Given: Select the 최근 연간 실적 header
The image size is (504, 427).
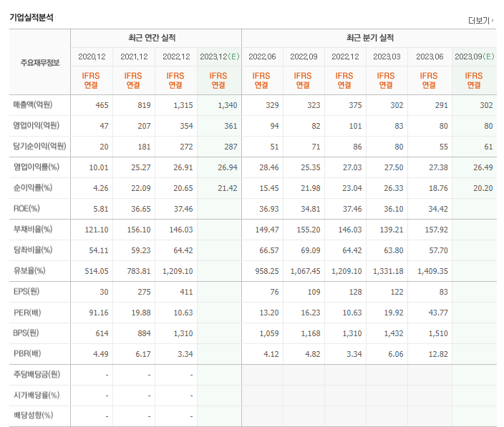Looking at the screenshot, I should (152, 38).
